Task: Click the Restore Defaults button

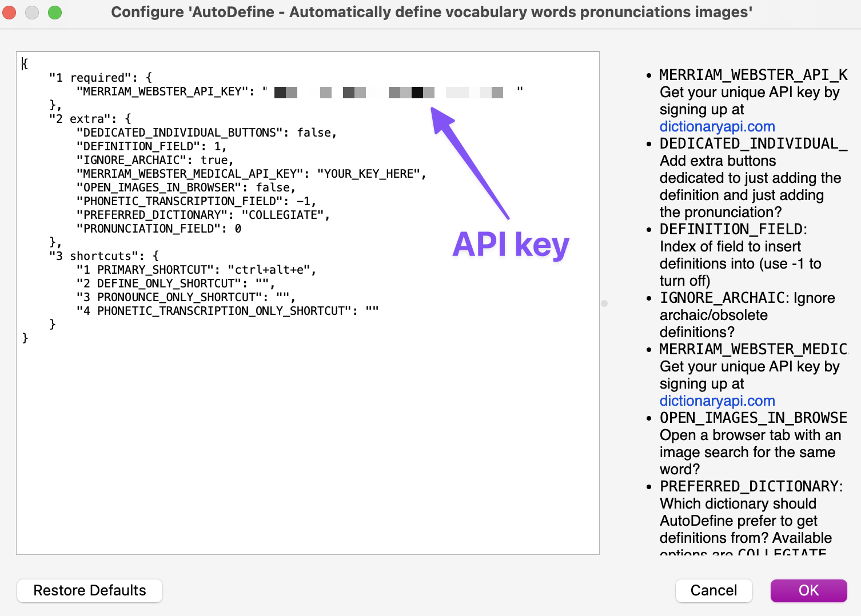Action: pyautogui.click(x=90, y=590)
